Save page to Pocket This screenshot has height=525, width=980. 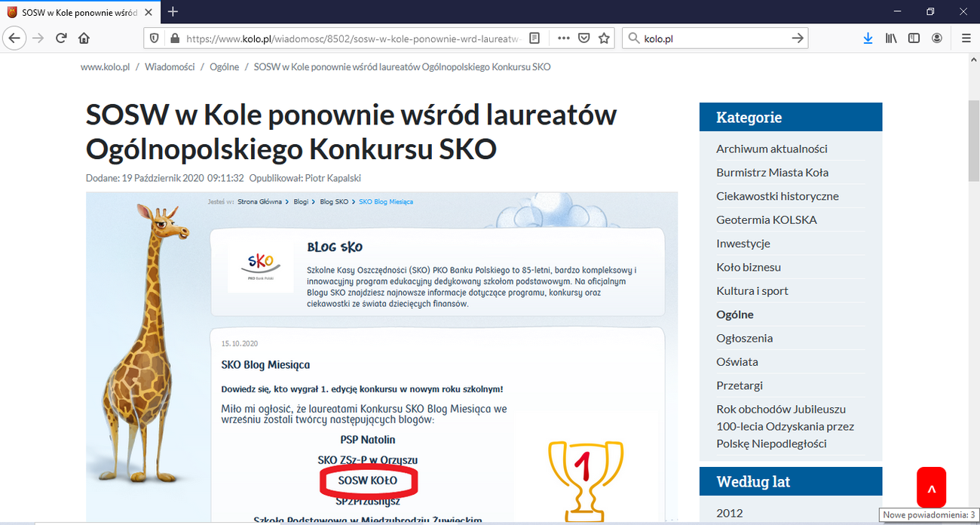click(x=584, y=38)
